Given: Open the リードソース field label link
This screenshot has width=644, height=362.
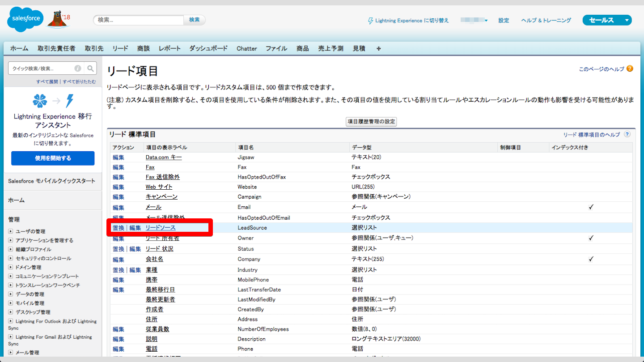Looking at the screenshot, I should [x=161, y=228].
